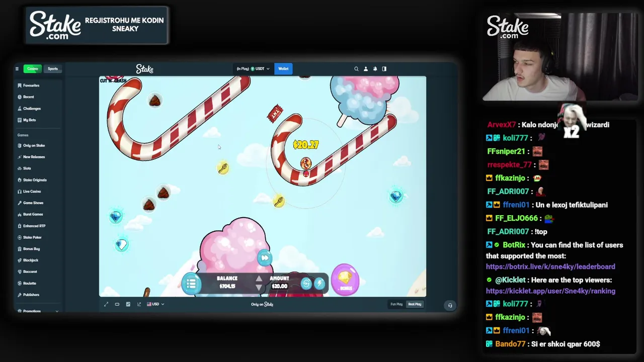Image resolution: width=644 pixels, height=362 pixels.
Task: Enter fullscreen mode for the game
Action: tap(106, 304)
